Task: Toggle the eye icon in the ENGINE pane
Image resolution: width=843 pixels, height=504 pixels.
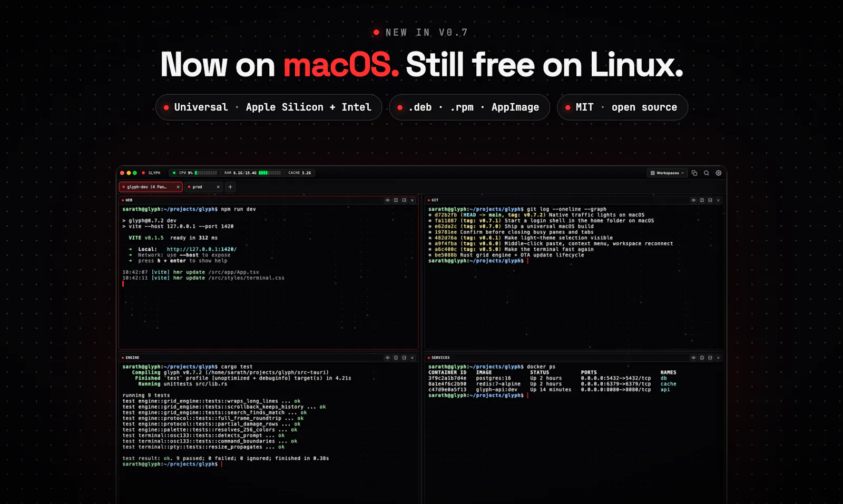Action: tap(387, 358)
